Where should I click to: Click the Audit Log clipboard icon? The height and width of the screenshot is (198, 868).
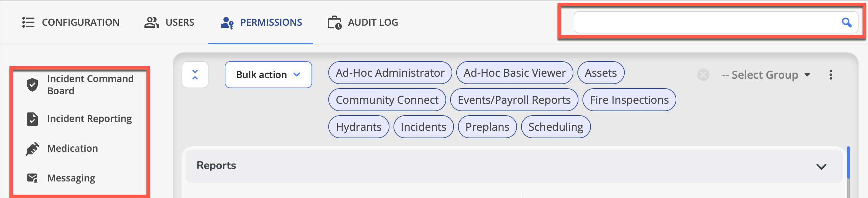334,22
